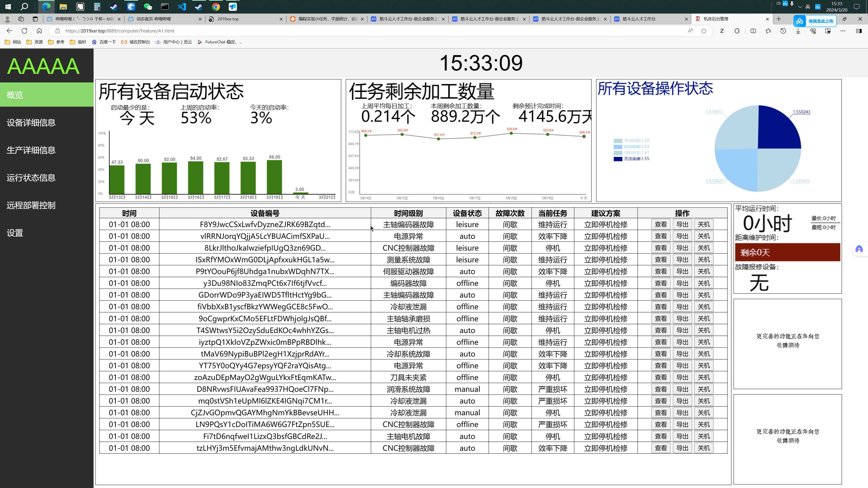Click the floating assistant icon at right edge
The width and height of the screenshot is (868, 488).
(x=859, y=249)
